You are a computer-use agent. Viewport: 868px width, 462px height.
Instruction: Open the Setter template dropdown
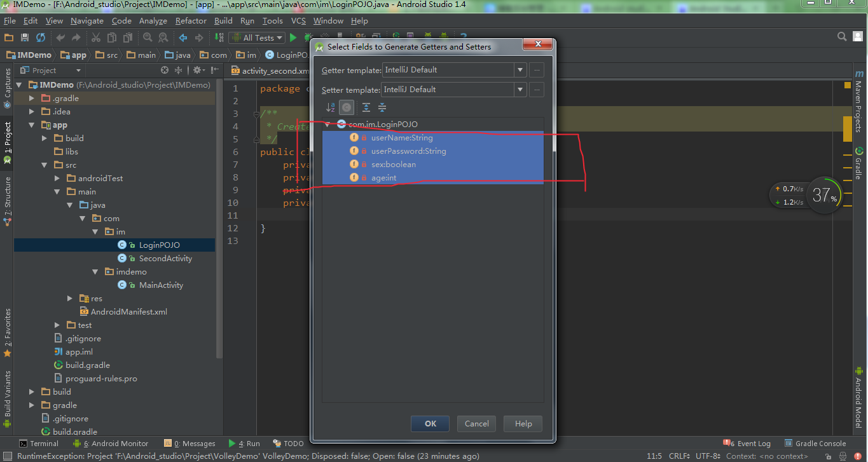[x=520, y=90]
